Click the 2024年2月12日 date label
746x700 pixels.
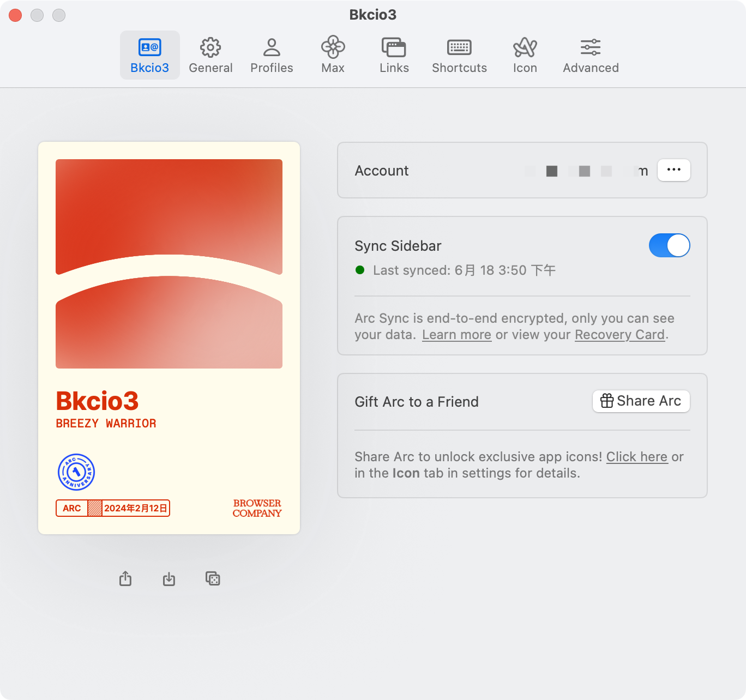(x=136, y=508)
